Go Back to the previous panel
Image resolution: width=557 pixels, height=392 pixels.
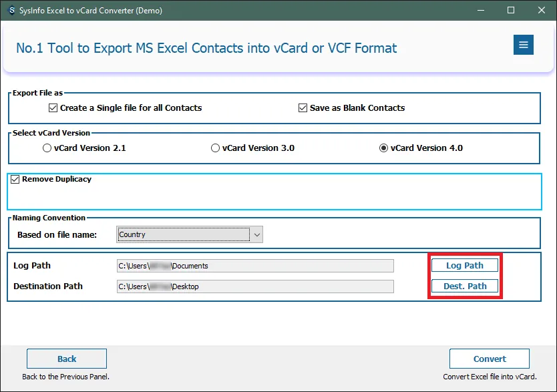(67, 359)
